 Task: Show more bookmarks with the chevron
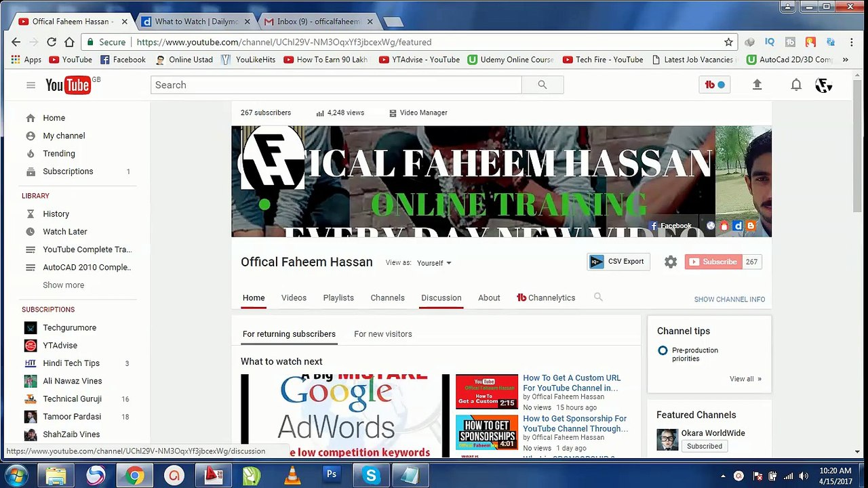coord(845,60)
